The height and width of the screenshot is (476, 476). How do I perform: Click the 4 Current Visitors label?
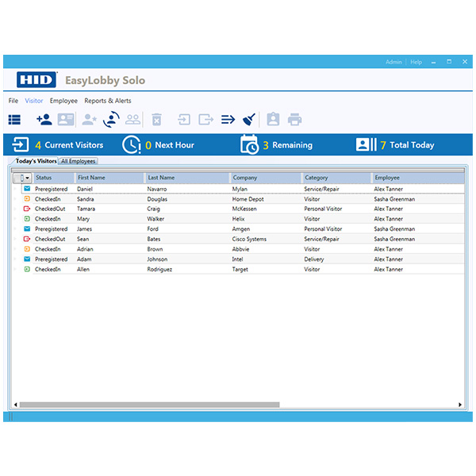69,145
